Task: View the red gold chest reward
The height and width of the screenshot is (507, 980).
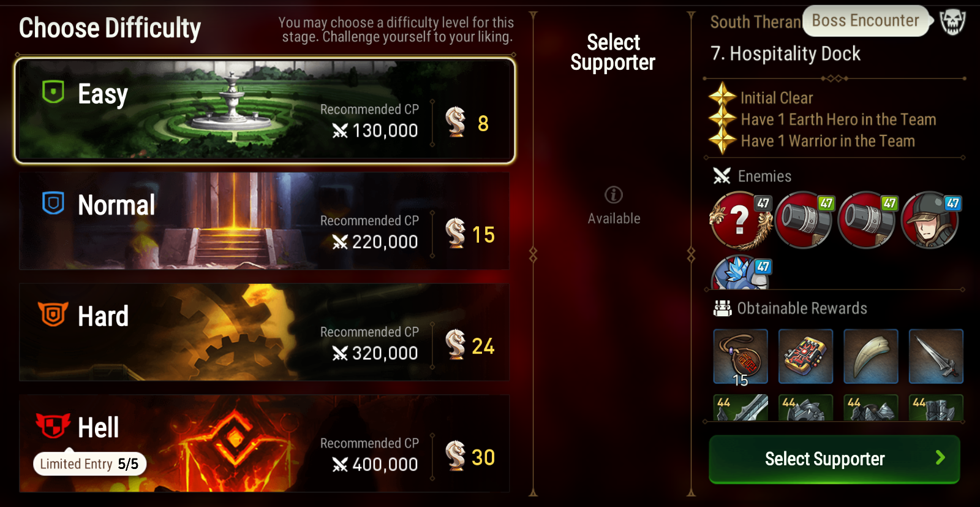Action: (x=805, y=357)
